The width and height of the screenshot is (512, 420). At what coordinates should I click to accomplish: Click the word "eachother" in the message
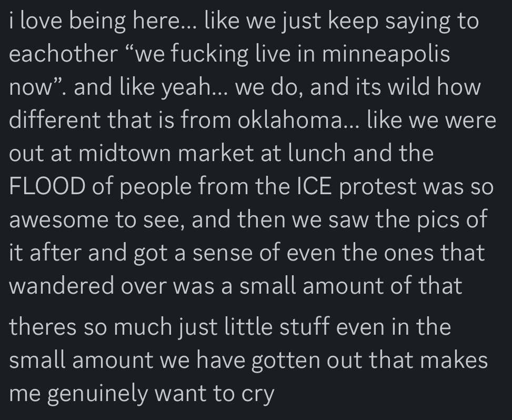[63, 54]
